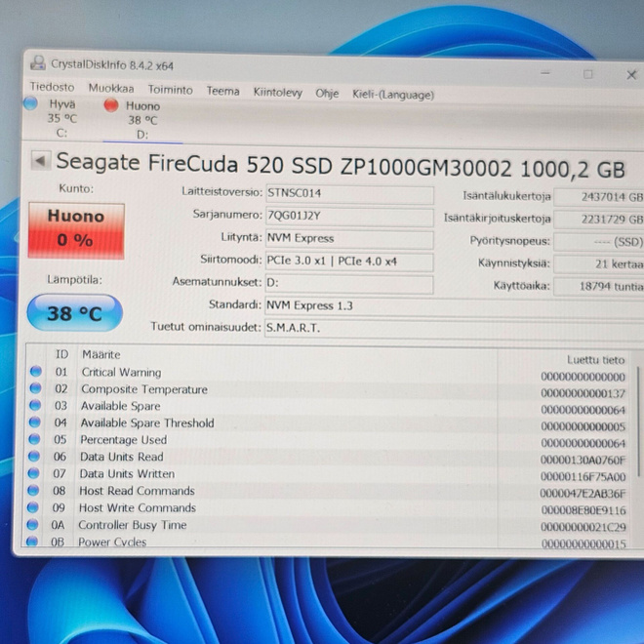Open the Tiedosto menu
Viewport: 644px width, 644px height.
pos(52,87)
